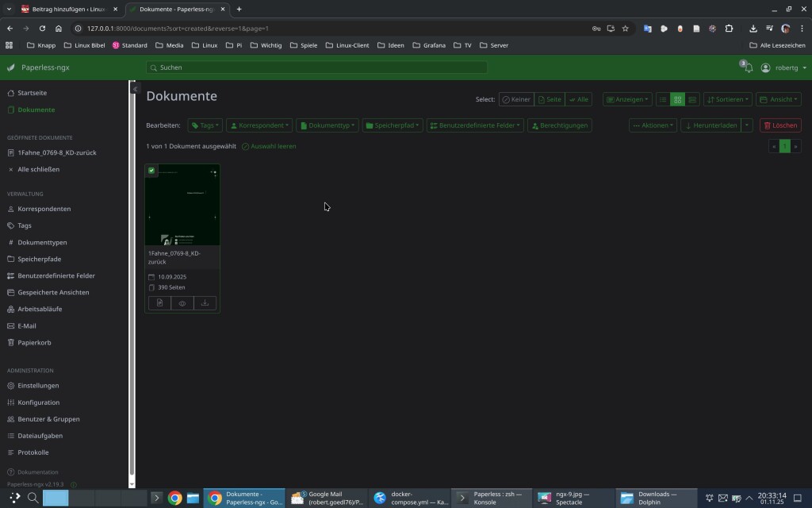Go to Papierkorb in the sidebar

[34, 343]
